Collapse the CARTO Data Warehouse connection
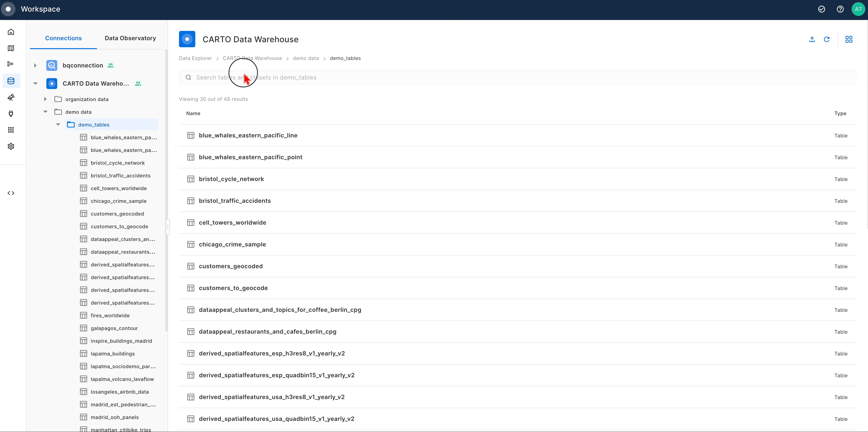 coord(35,84)
